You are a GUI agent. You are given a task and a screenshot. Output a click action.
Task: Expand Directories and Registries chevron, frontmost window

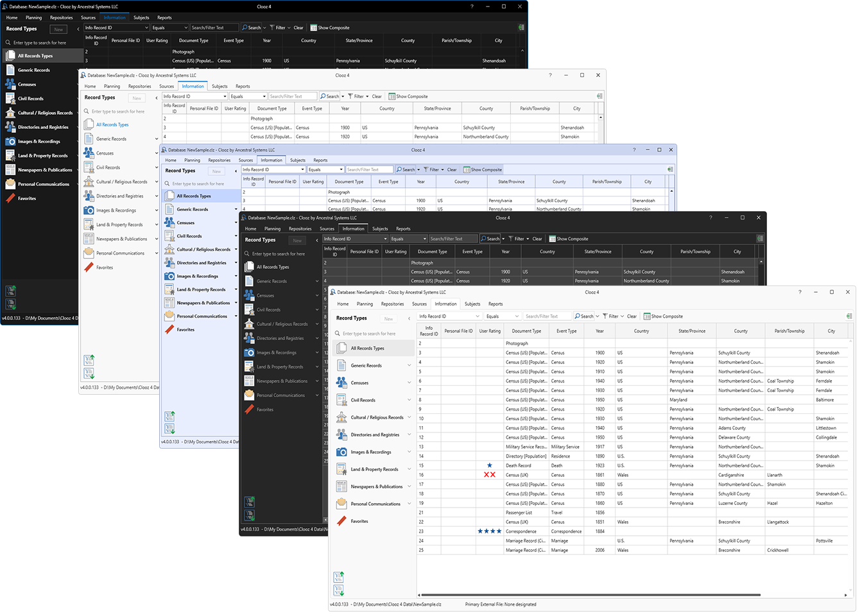coord(409,434)
